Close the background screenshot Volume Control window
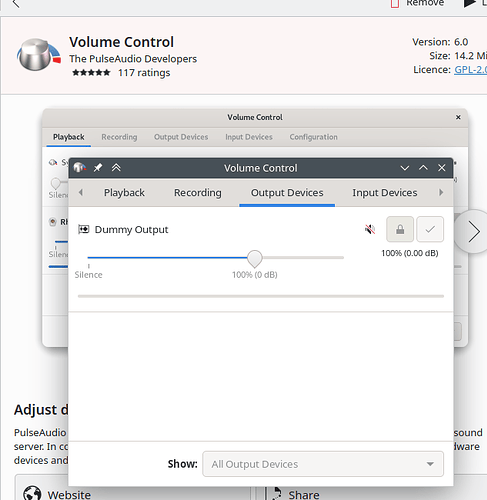Viewport: 487px width, 500px height. click(x=458, y=117)
